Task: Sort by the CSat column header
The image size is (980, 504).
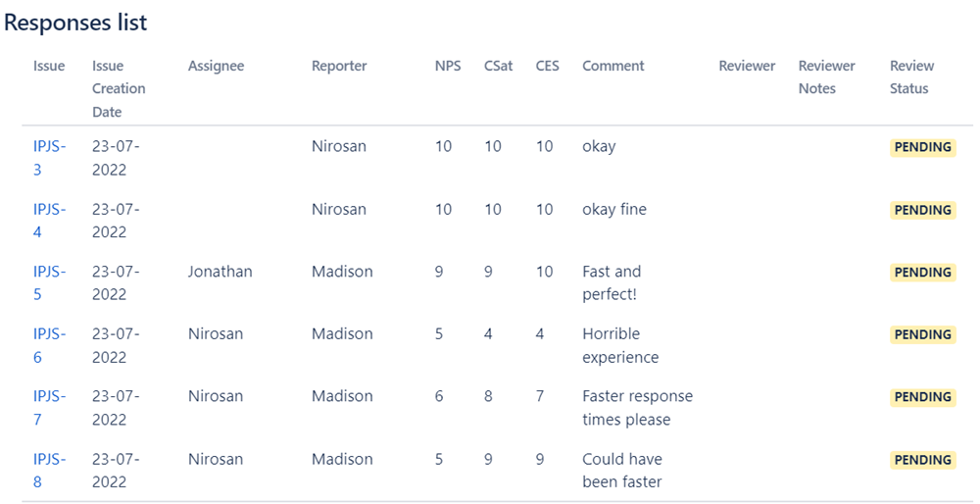Action: 498,66
